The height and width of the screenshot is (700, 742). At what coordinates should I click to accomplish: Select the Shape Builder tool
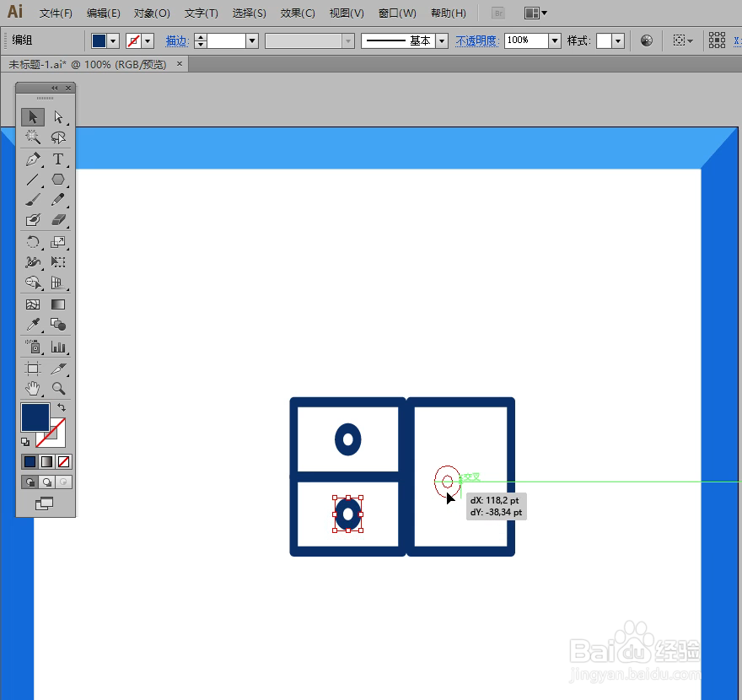[33, 283]
